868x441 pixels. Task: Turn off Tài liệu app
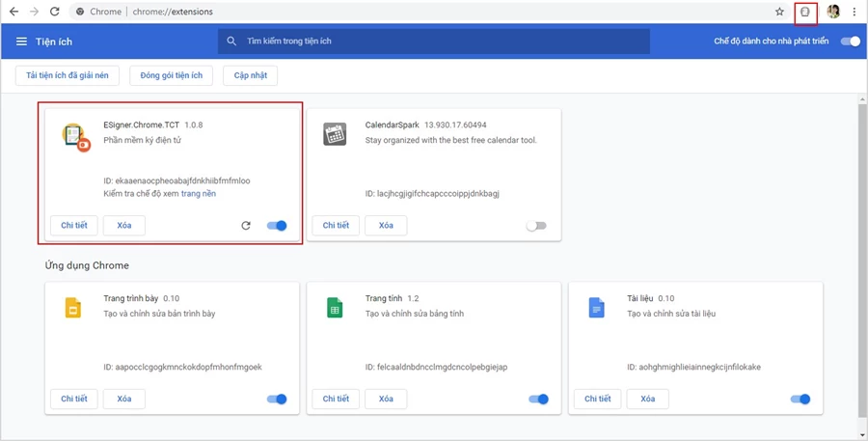pos(800,399)
